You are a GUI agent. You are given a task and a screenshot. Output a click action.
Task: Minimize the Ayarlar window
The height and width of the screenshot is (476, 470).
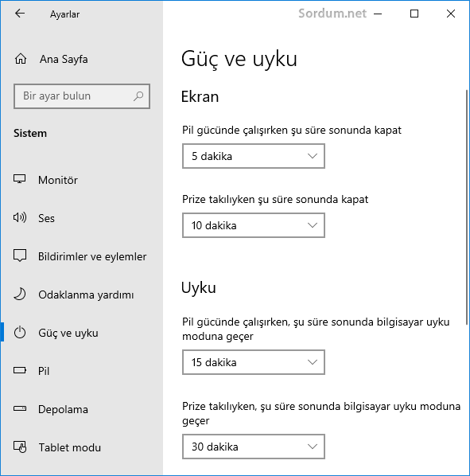[x=378, y=14]
